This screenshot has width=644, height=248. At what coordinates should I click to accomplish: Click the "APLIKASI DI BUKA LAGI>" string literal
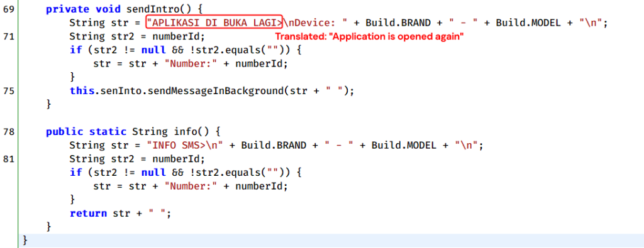pos(215,23)
